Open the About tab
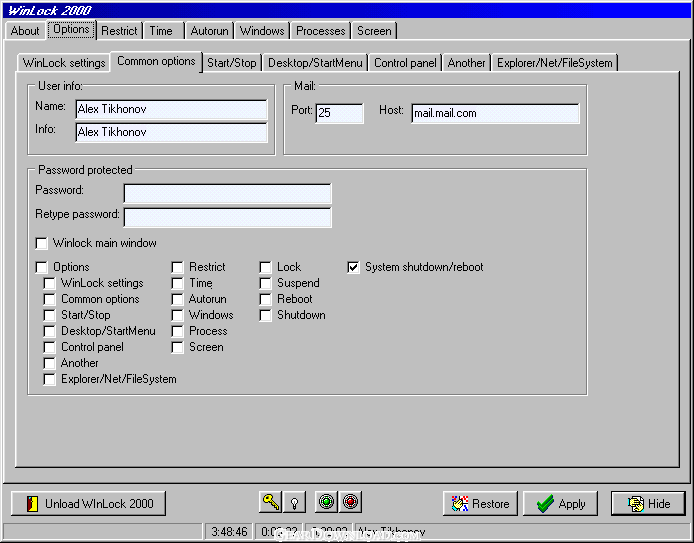 [25, 31]
